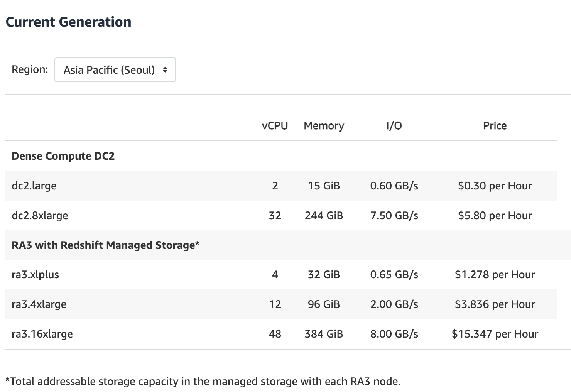
Task: Click the $15.347 per Hour price cell
Action: coord(495,334)
